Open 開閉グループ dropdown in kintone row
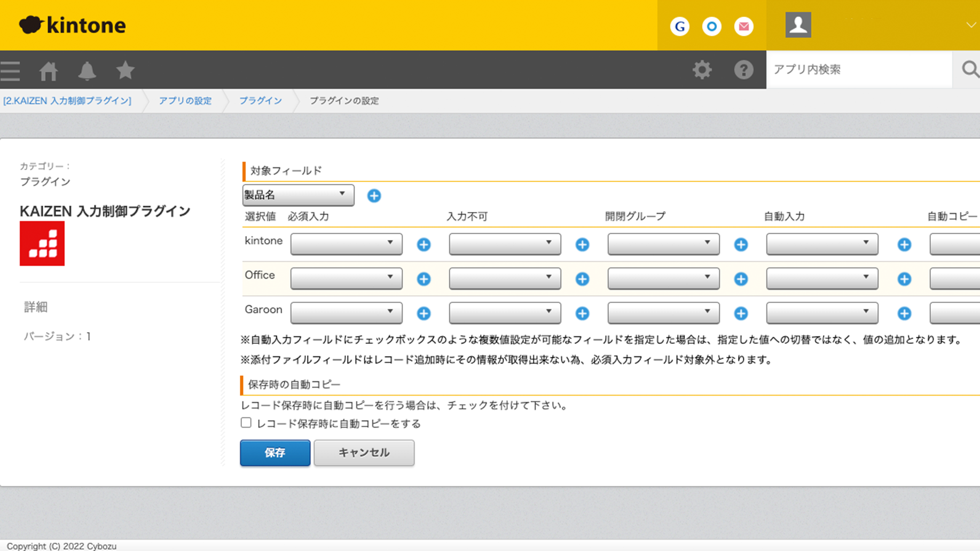980x551 pixels. (x=663, y=244)
